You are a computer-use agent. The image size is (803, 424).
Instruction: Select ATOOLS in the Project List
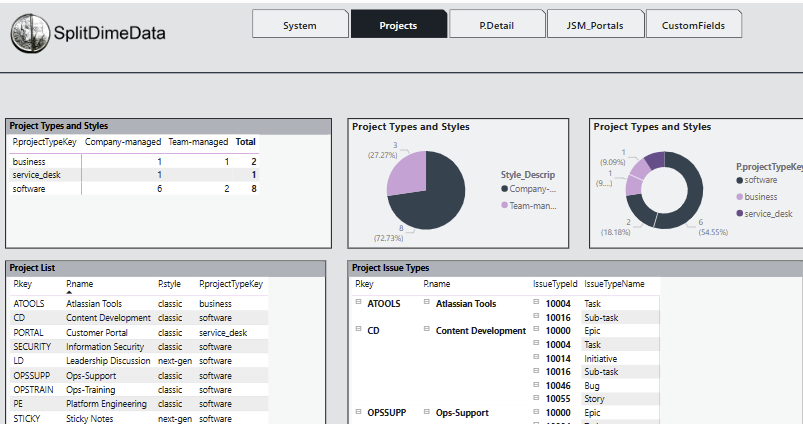[29, 304]
